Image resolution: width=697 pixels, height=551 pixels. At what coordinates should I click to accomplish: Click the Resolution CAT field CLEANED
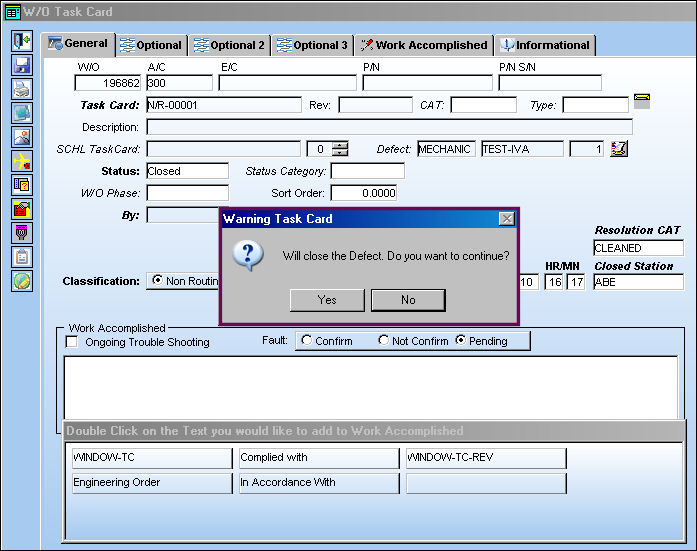coord(638,248)
